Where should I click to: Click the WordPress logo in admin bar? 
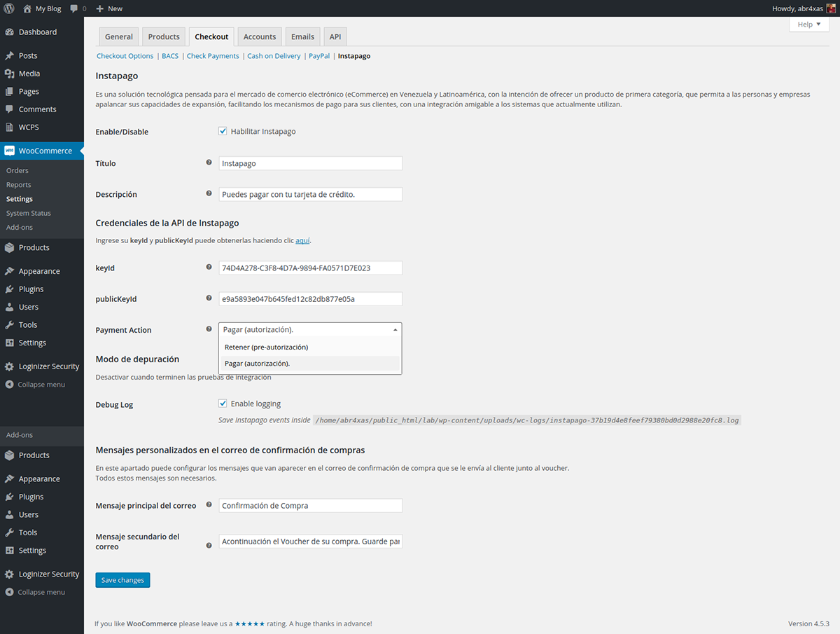tap(8, 8)
